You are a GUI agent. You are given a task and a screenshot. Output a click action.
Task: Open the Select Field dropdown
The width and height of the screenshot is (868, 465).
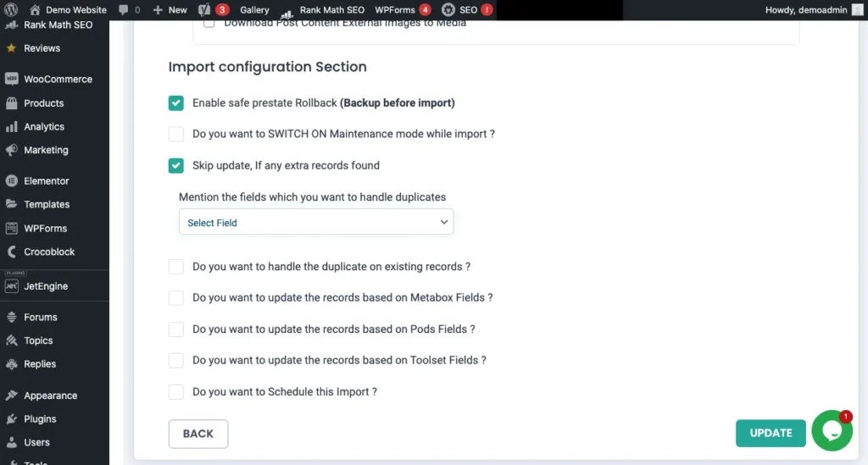(x=316, y=222)
